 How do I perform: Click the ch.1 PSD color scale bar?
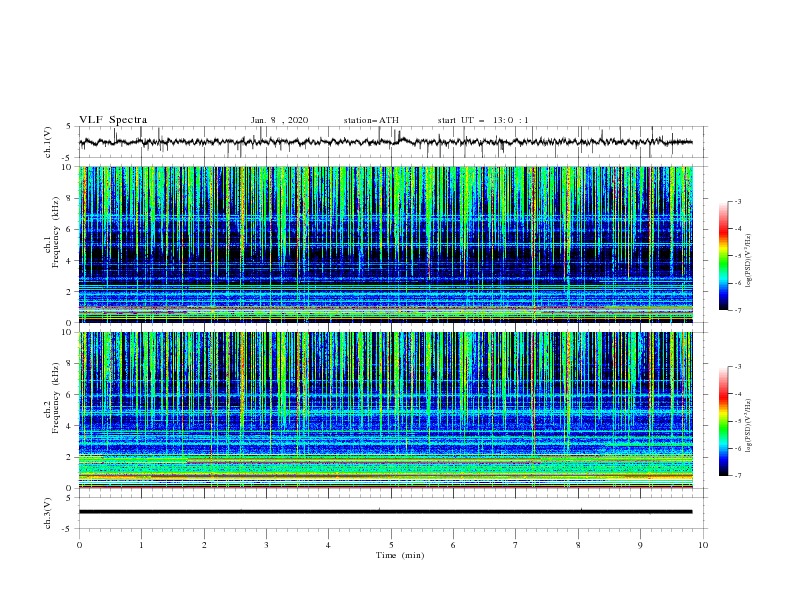coord(724,256)
